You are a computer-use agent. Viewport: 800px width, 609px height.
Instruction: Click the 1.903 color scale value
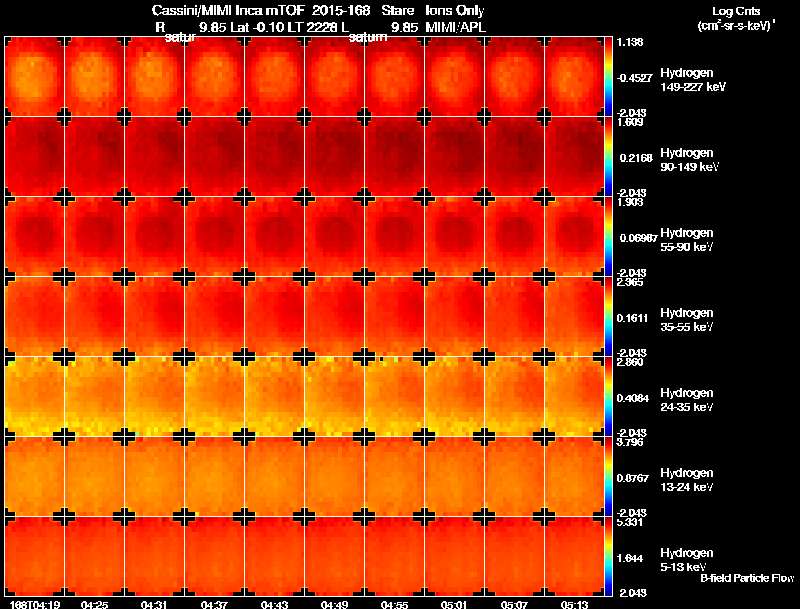(x=630, y=202)
